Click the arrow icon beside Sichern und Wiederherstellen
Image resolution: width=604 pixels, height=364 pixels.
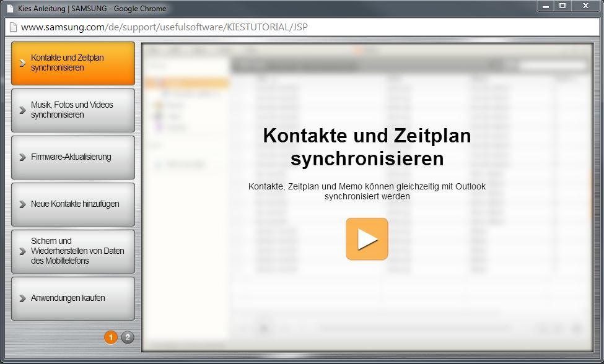22,251
